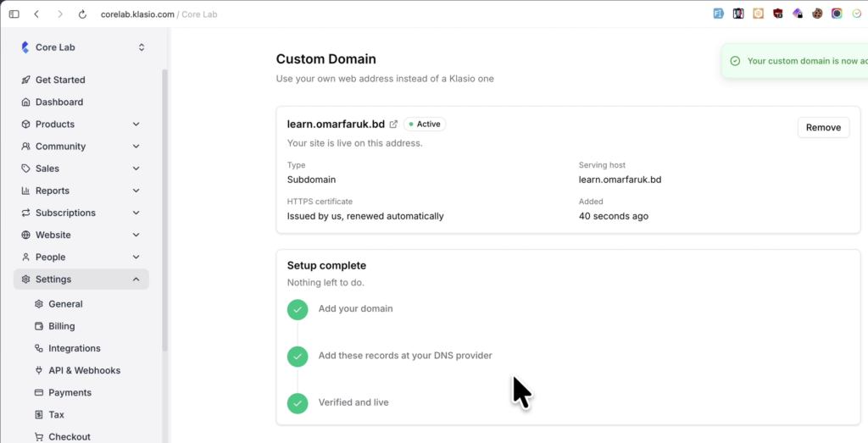Expand the People menu chevron
Screen dimensions: 868x443
coord(136,257)
